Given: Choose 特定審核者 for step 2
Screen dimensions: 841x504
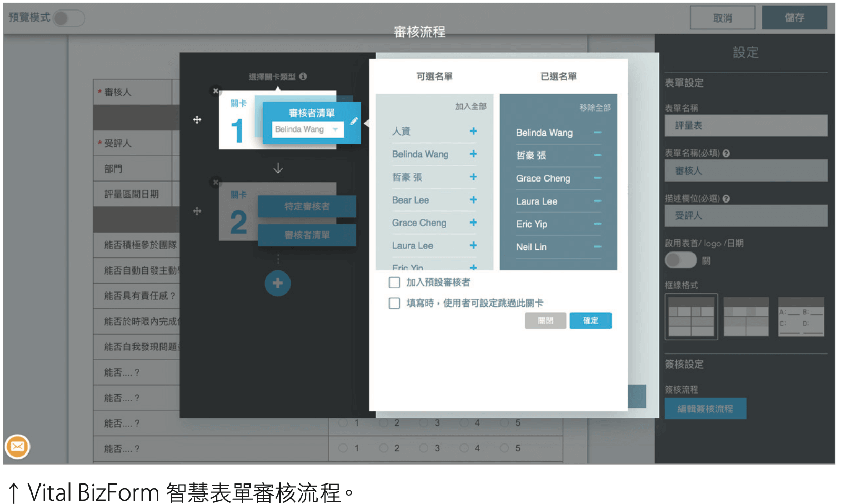Looking at the screenshot, I should 307,206.
